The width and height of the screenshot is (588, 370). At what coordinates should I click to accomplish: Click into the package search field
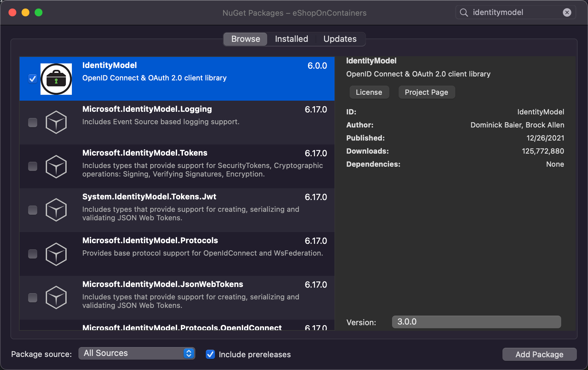click(x=515, y=12)
